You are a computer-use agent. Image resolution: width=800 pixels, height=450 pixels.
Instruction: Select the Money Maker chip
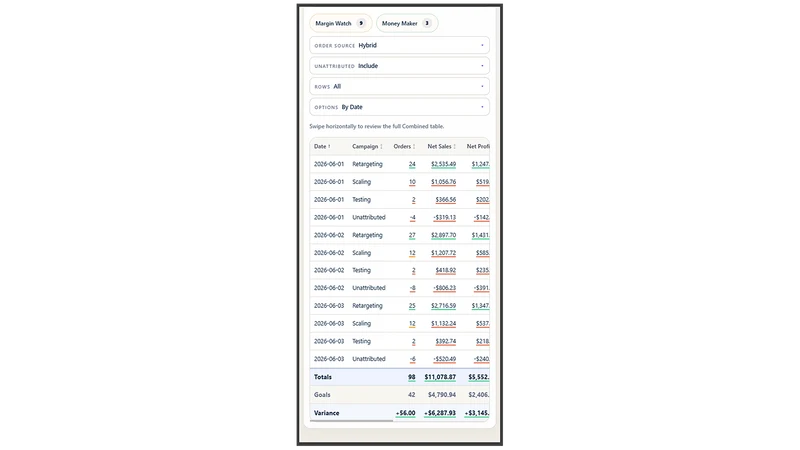point(407,23)
